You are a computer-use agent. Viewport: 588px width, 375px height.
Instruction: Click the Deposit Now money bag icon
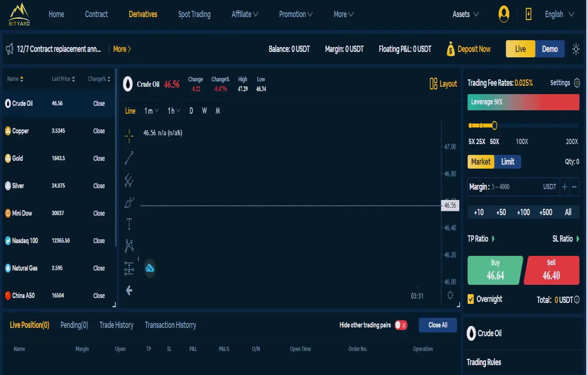pyautogui.click(x=450, y=49)
